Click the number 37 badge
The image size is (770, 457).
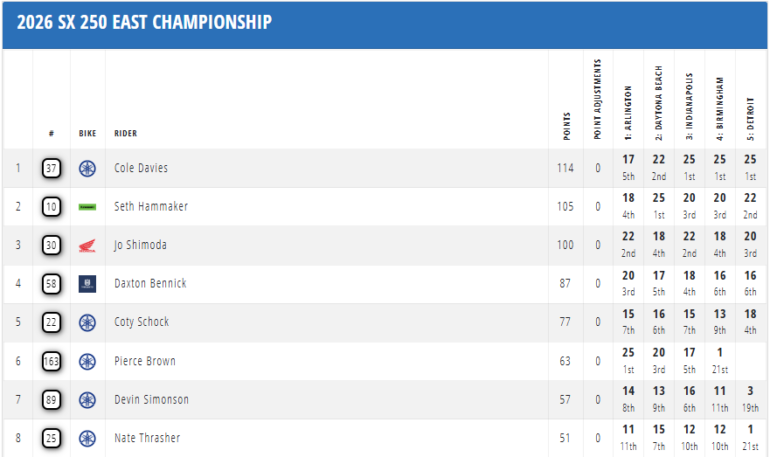click(52, 168)
